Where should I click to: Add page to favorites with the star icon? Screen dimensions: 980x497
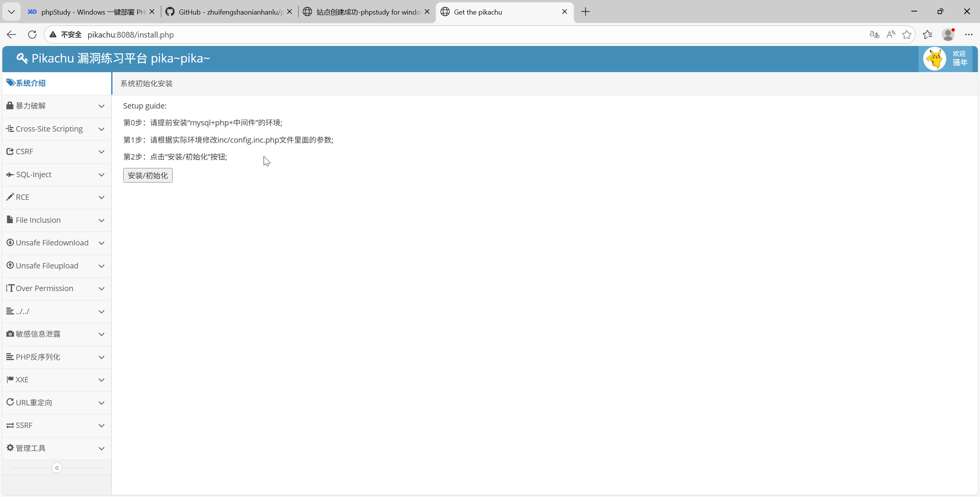[x=907, y=35]
